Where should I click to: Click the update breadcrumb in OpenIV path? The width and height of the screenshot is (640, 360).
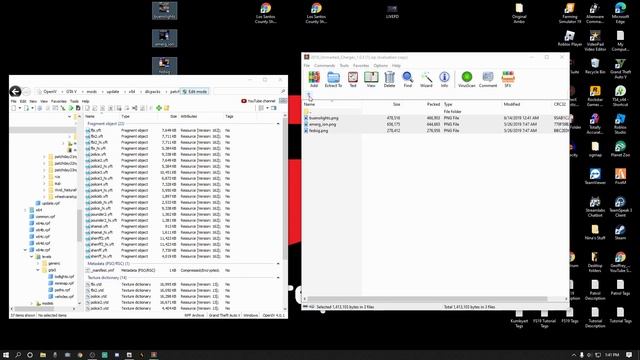tap(113, 91)
